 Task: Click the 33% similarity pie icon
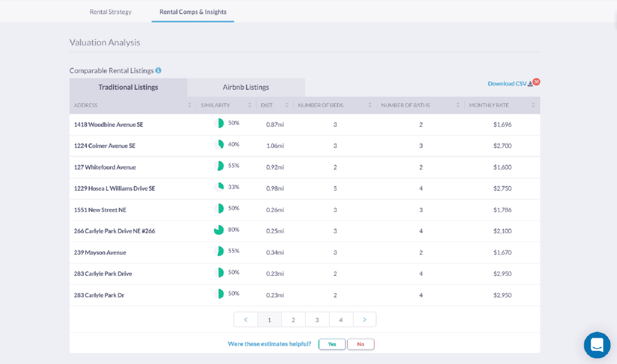pos(219,187)
